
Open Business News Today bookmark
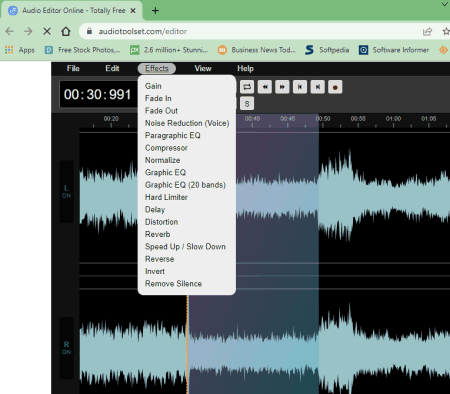(x=257, y=50)
